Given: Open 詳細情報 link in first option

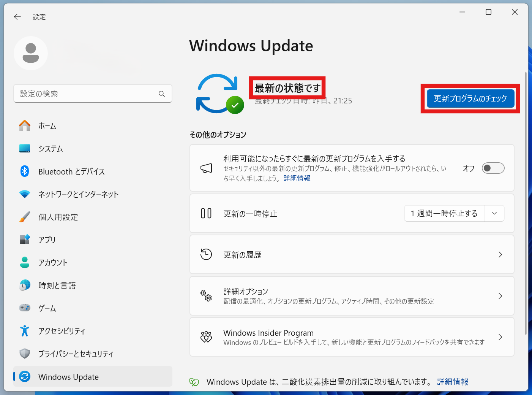Looking at the screenshot, I should coord(297,178).
